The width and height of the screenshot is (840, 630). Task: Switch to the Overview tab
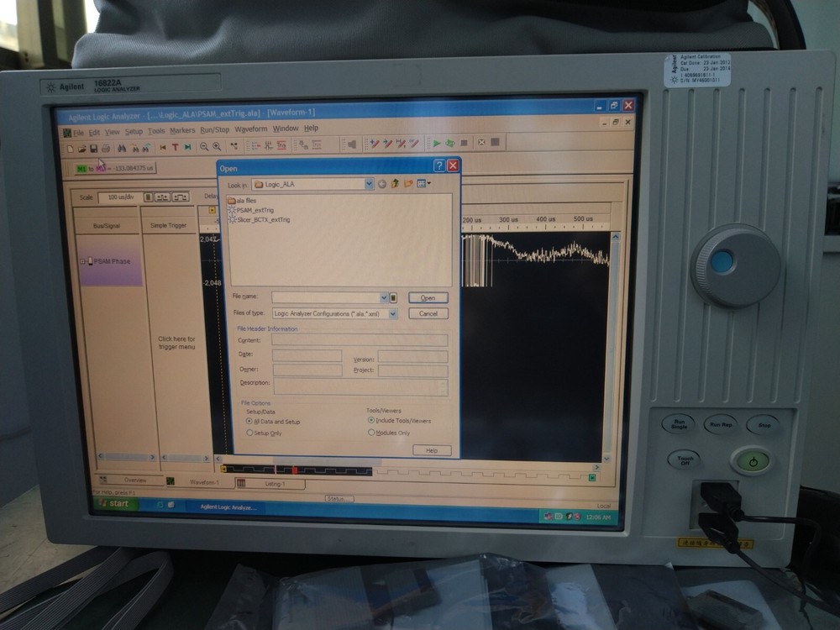[x=129, y=480]
